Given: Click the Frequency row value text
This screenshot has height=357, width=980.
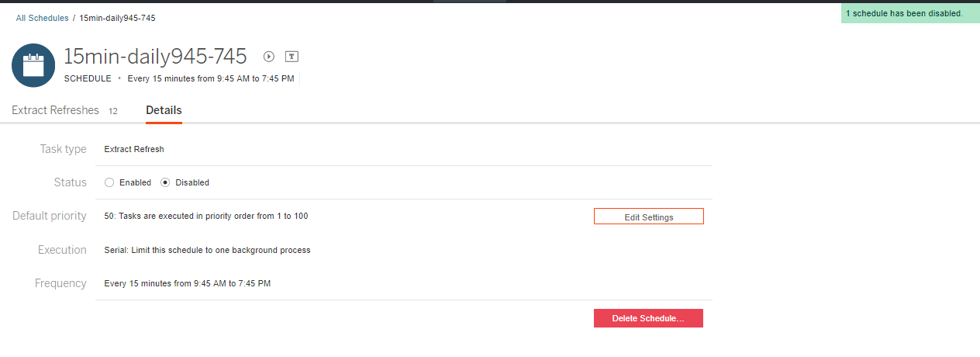Looking at the screenshot, I should click(x=188, y=283).
